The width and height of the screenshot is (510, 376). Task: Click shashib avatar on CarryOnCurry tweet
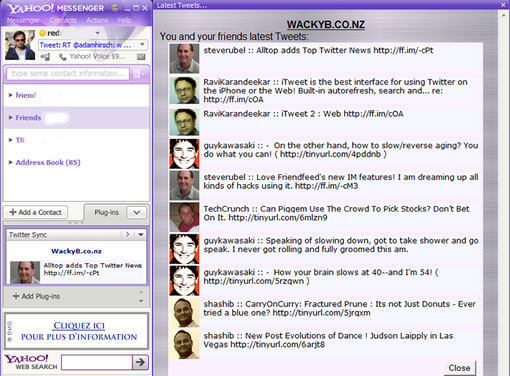click(x=184, y=312)
